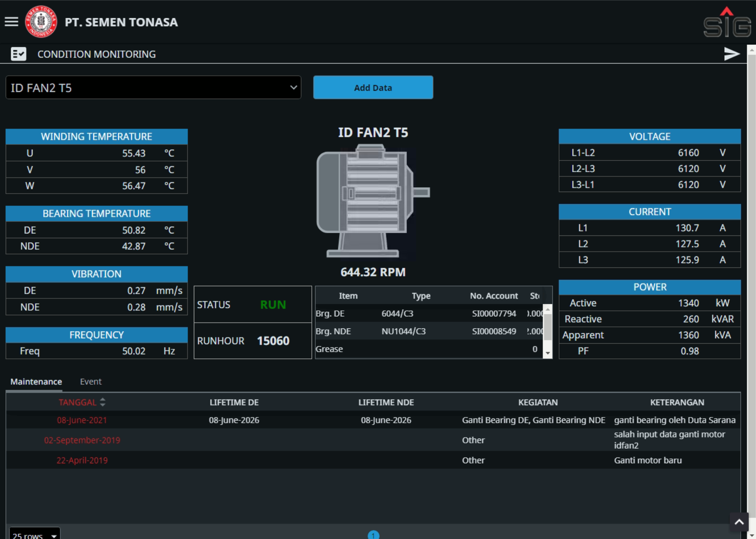
Task: Click the POWER panel header
Action: [650, 287]
